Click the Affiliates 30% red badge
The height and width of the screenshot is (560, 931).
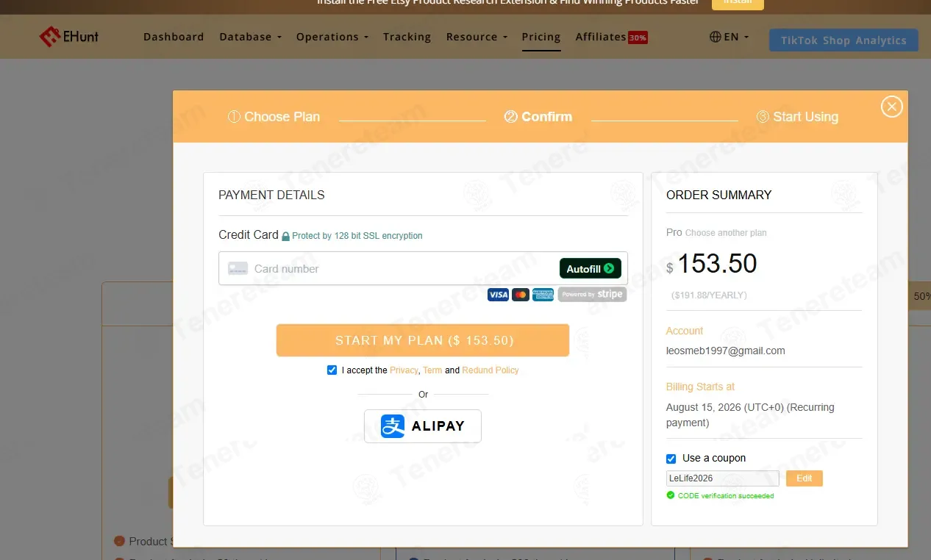click(638, 37)
